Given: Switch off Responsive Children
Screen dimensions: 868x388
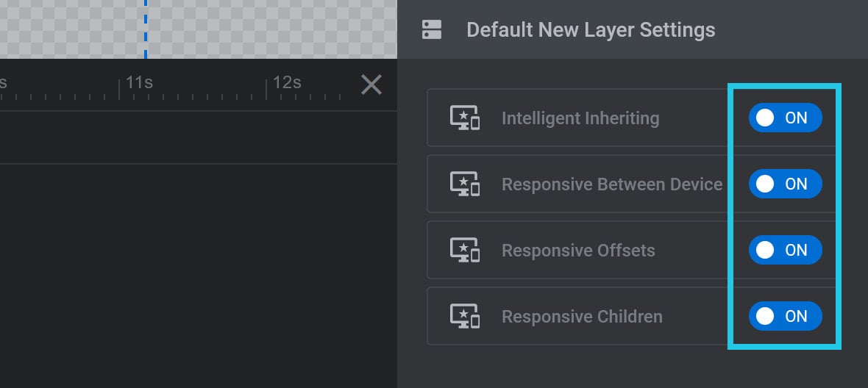Looking at the screenshot, I should coord(786,316).
